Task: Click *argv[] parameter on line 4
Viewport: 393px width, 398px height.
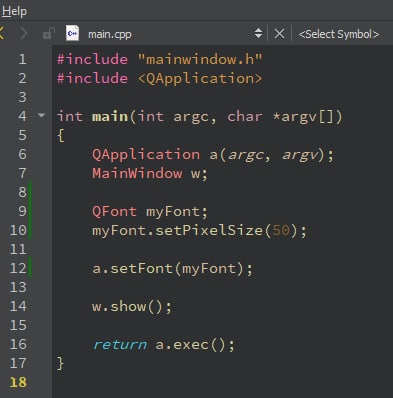Action: coord(303,117)
